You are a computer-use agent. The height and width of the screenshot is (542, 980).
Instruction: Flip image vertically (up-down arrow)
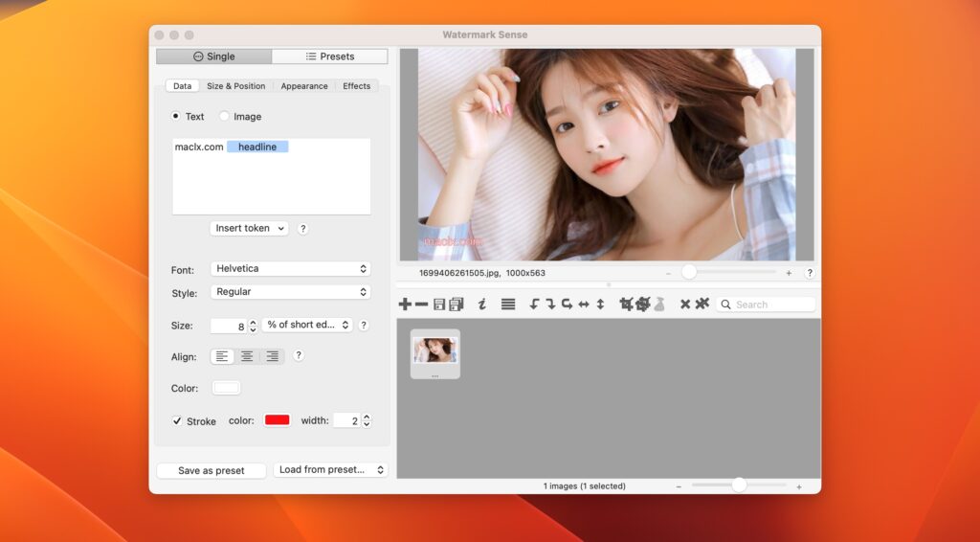click(x=601, y=305)
